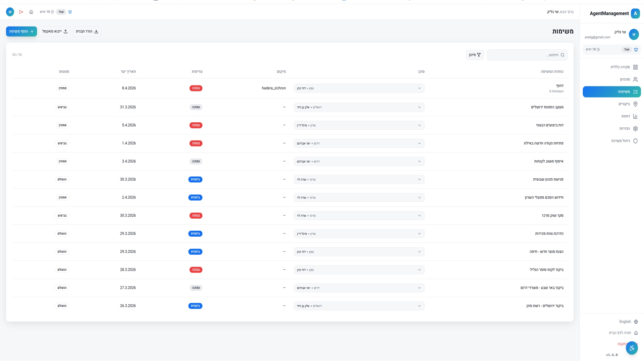Screen dimensions: 644x361
Task: Go to ביקורים in the sidebar
Action: coord(624,104)
